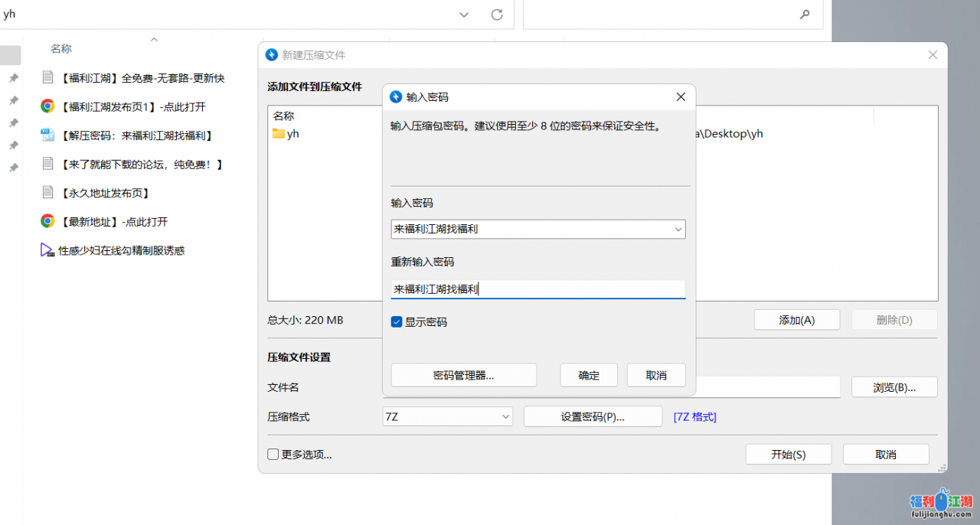Click the 浏览(B)... button

(894, 387)
